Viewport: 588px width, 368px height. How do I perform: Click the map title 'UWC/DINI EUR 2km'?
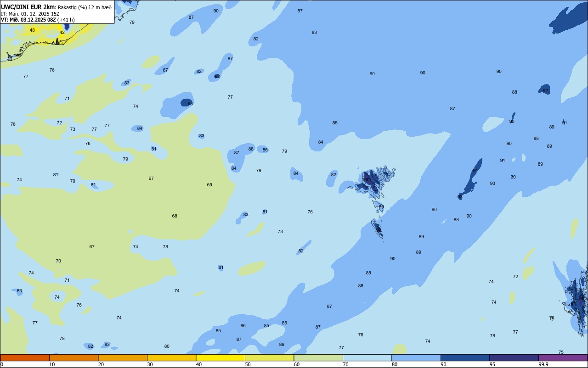28,6
